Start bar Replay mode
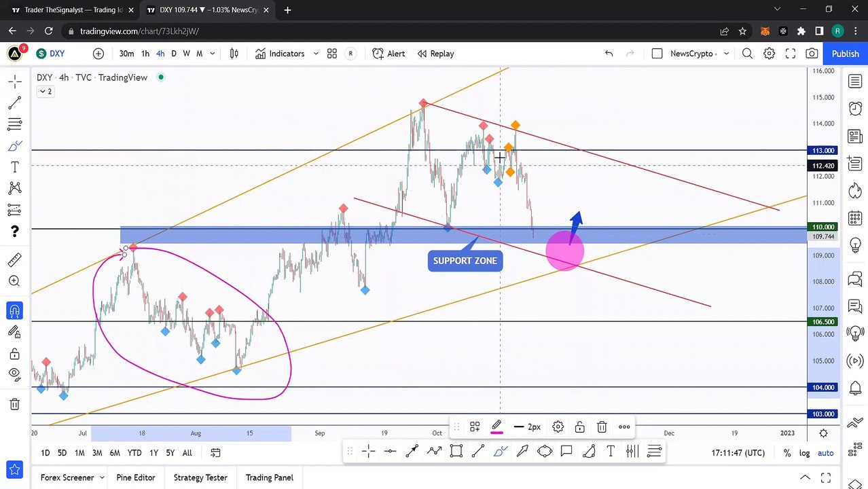This screenshot has width=868, height=489. [x=435, y=54]
